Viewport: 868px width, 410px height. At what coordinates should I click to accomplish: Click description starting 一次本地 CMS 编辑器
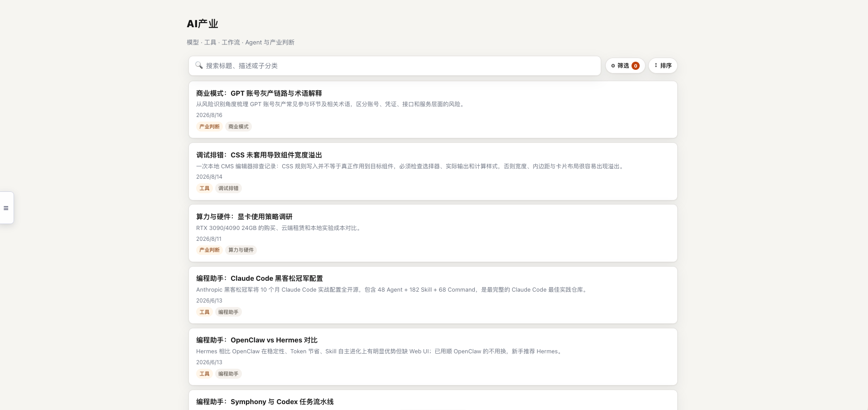tap(411, 166)
